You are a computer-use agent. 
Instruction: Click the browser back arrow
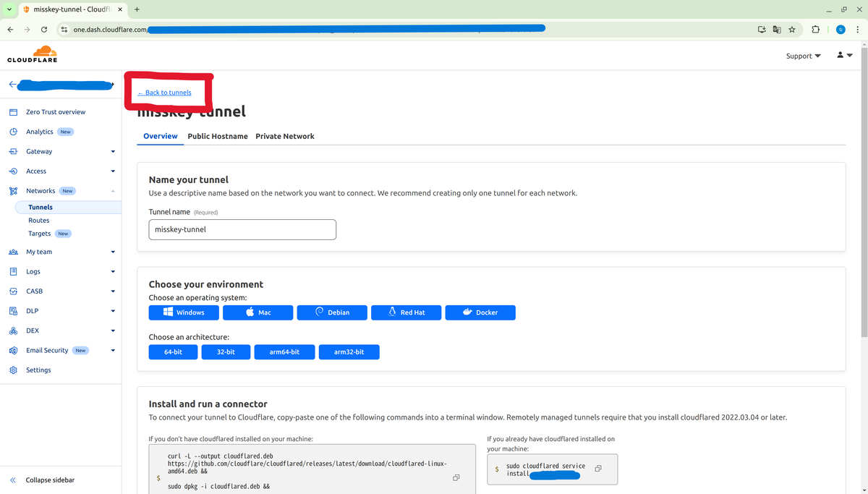[10, 30]
